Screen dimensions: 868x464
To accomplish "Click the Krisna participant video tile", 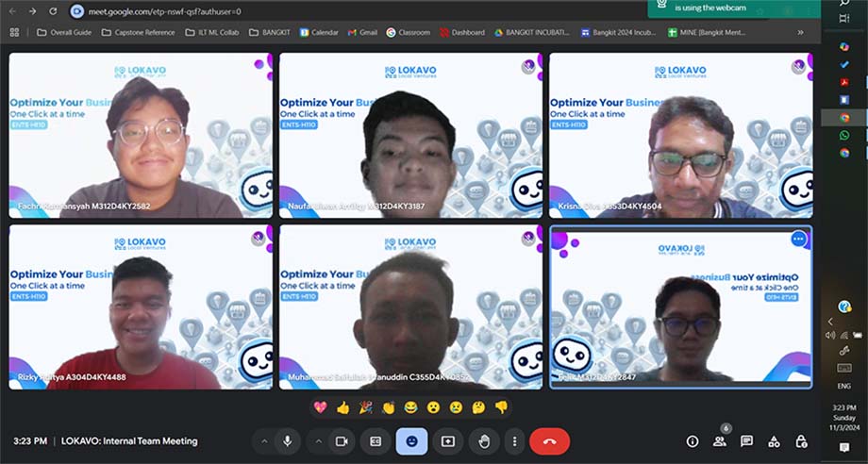I will point(680,135).
